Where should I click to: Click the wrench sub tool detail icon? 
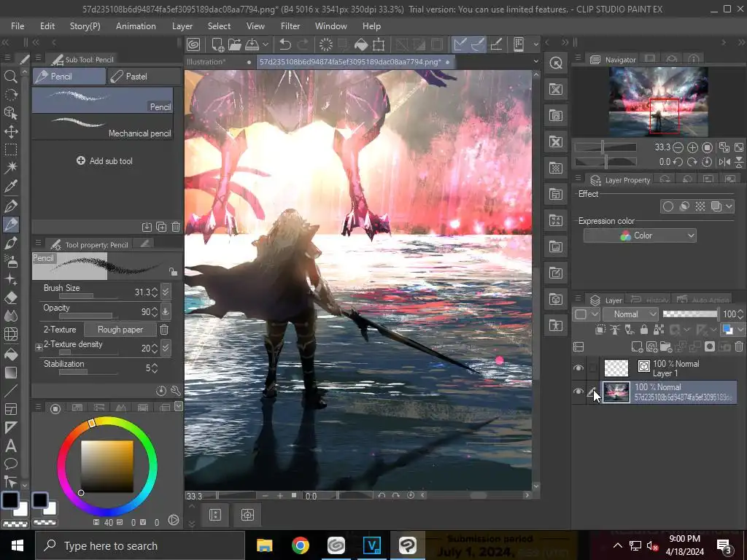tap(175, 391)
